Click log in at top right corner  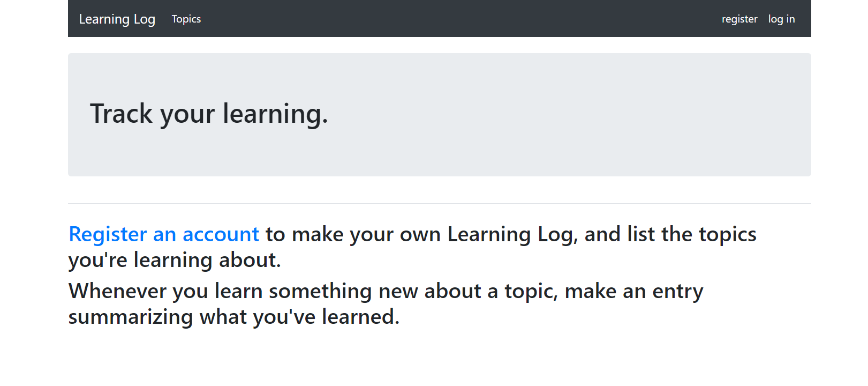[x=781, y=19]
